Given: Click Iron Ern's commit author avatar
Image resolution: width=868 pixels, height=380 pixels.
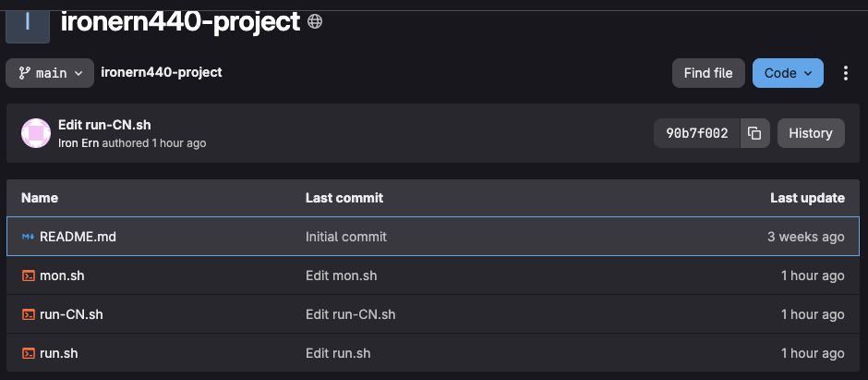Looking at the screenshot, I should (x=36, y=133).
